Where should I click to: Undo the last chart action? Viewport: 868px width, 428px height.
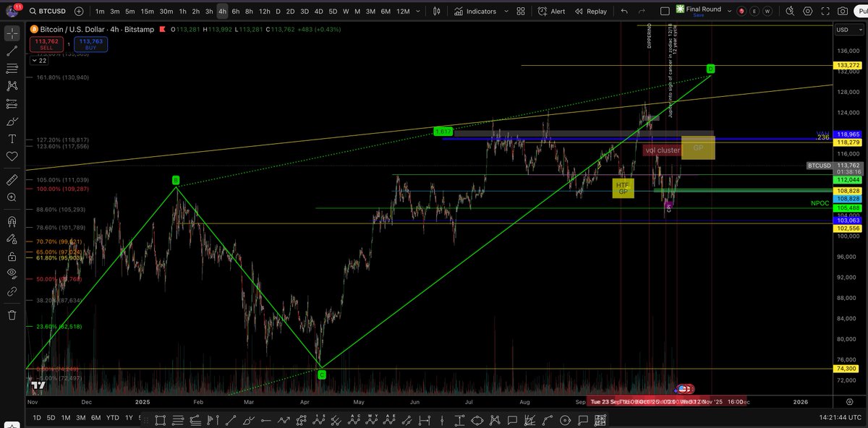tap(624, 12)
